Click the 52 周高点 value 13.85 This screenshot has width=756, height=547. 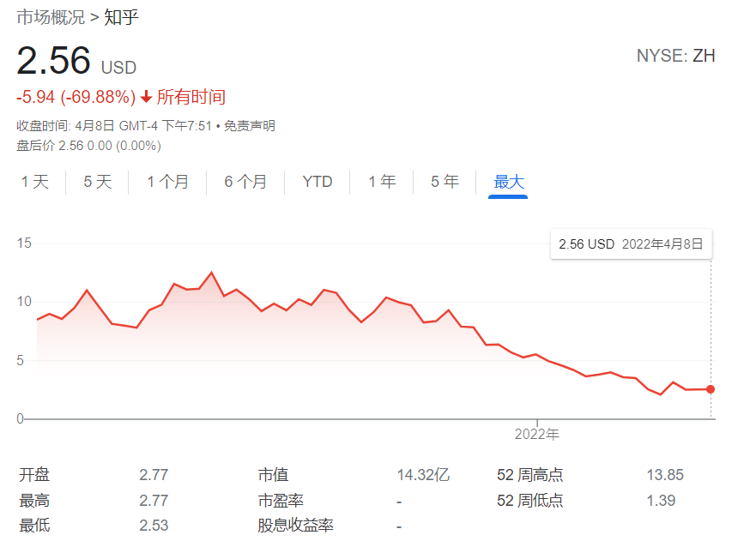pyautogui.click(x=663, y=475)
